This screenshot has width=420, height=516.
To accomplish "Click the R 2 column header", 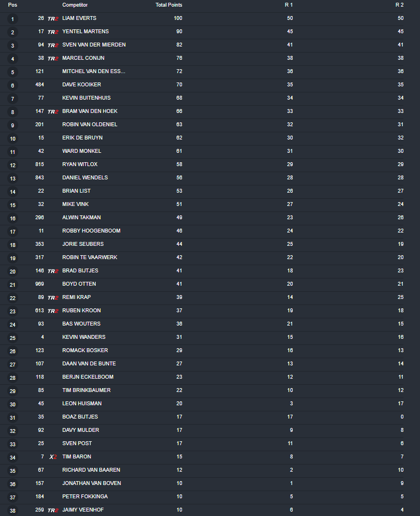I will (400, 5).
